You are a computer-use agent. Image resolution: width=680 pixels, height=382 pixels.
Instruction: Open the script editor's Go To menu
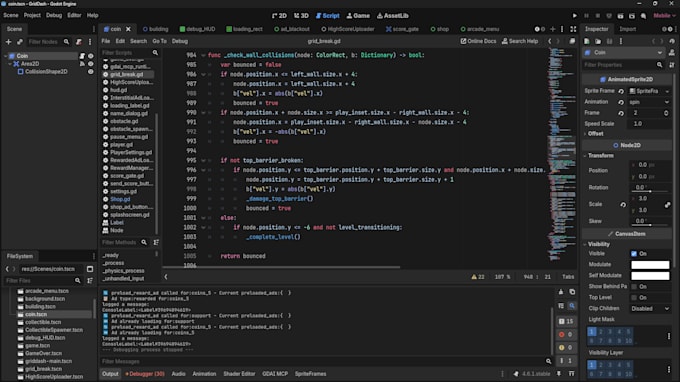pyautogui.click(x=159, y=41)
